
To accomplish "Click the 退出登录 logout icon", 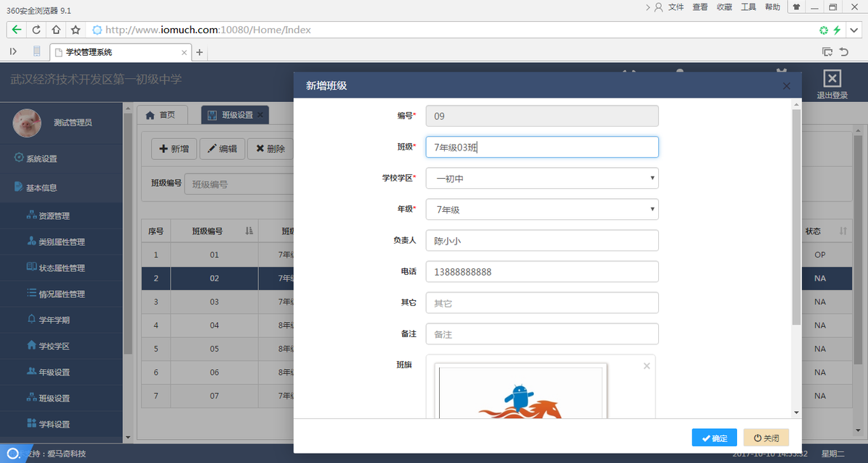I will (x=832, y=79).
